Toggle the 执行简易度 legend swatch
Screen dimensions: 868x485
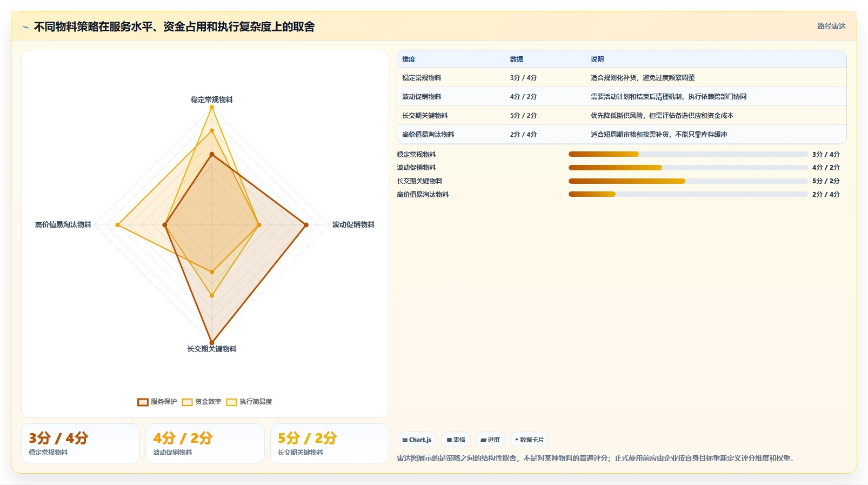pos(231,402)
